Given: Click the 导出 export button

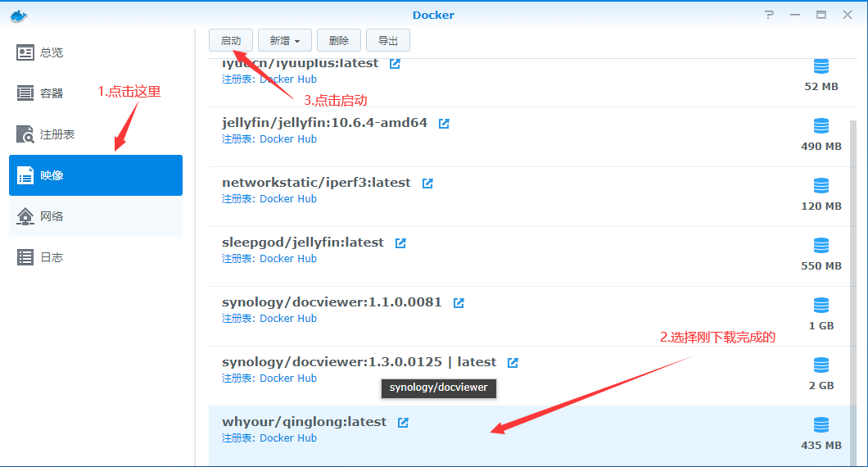Looking at the screenshot, I should pos(388,40).
